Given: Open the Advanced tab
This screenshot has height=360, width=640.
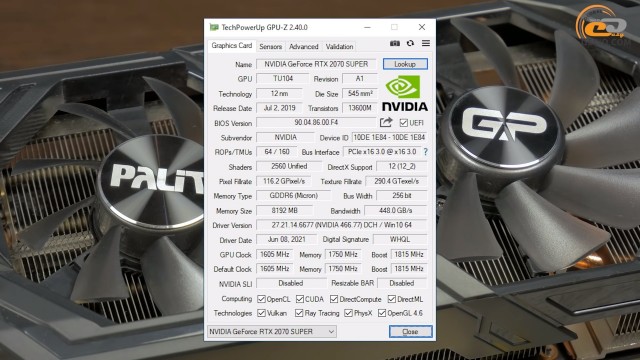Looking at the screenshot, I should point(304,47).
